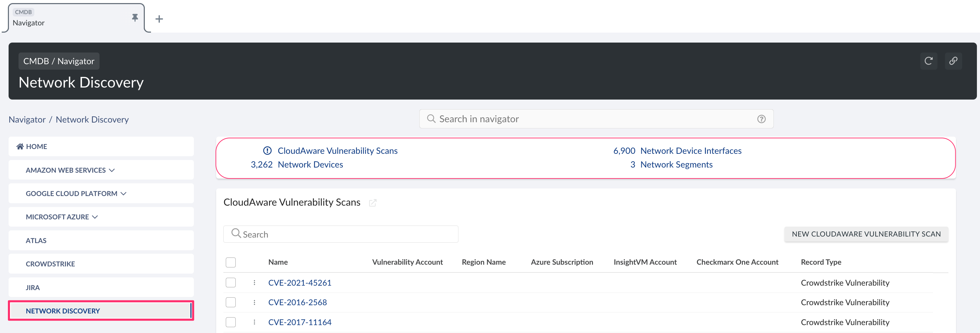
Task: Open the CVE-2016-2568 record link
Action: 297,302
